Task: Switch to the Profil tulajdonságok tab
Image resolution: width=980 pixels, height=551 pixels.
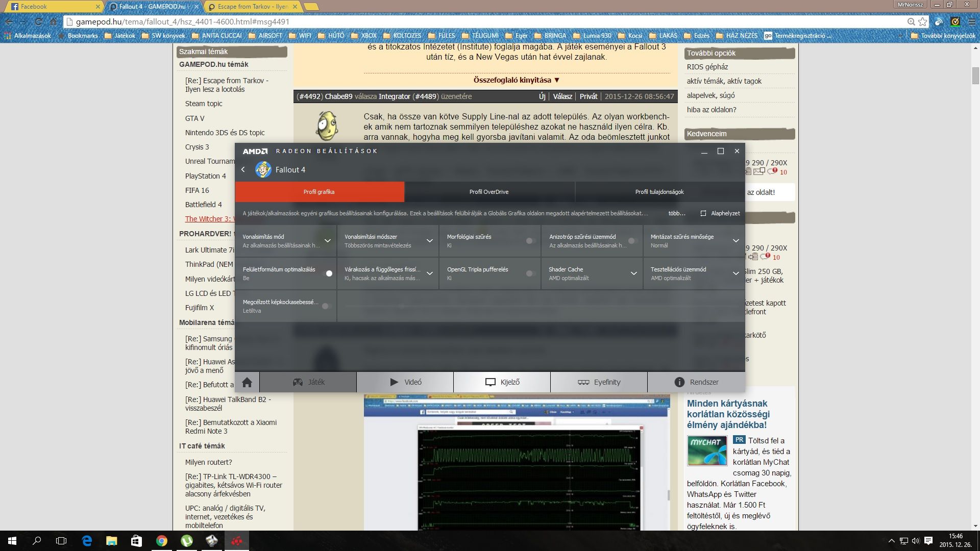Action: [659, 192]
